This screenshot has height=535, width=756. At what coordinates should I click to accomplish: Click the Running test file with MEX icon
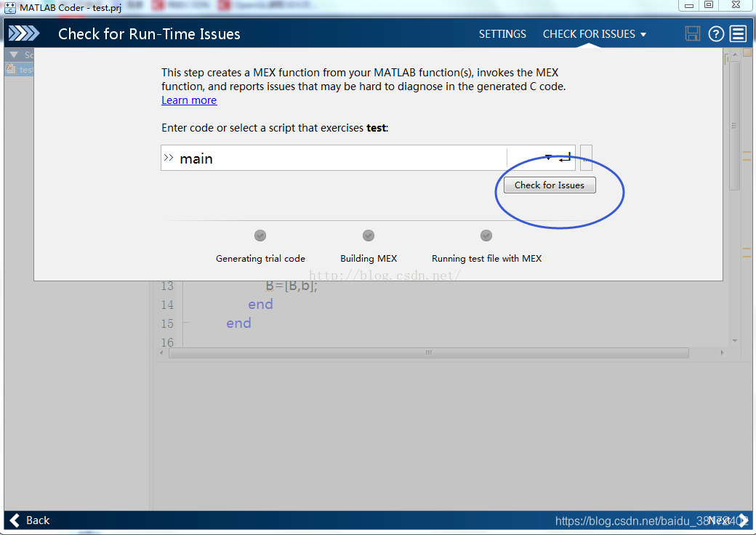pos(486,236)
